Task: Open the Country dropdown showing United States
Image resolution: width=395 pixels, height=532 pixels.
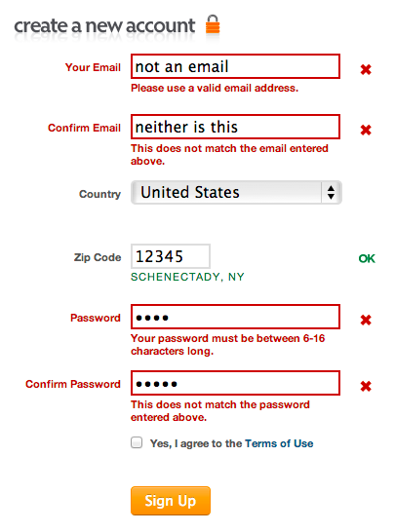Action: point(236,192)
